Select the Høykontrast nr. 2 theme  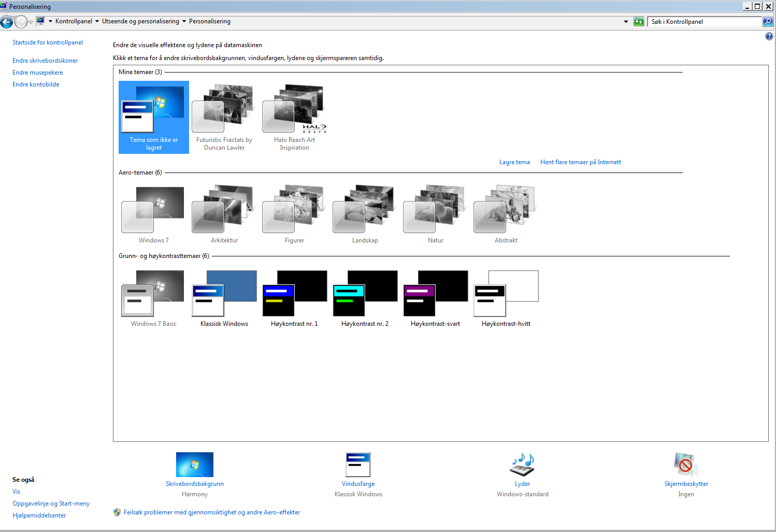[365, 298]
